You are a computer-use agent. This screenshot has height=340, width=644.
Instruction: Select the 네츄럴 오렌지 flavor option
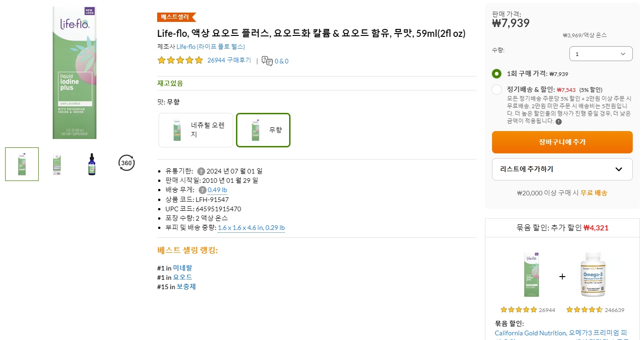[195, 130]
